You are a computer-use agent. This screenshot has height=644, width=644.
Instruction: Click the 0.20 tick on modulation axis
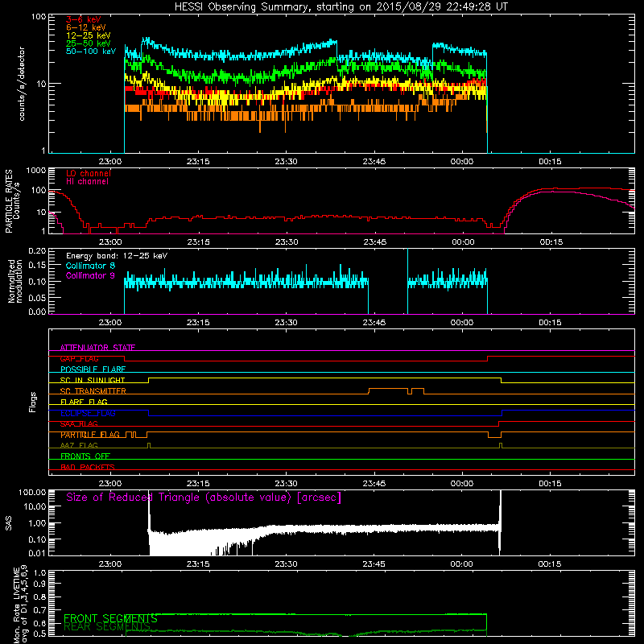[37, 251]
